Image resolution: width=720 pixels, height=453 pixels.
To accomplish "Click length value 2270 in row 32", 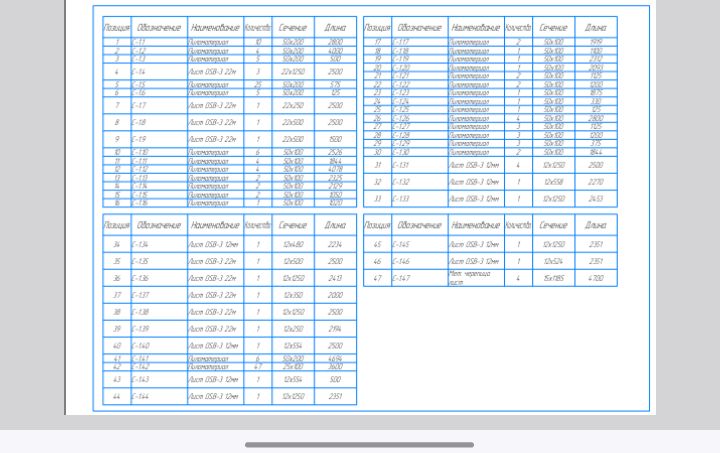I will pyautogui.click(x=596, y=182).
